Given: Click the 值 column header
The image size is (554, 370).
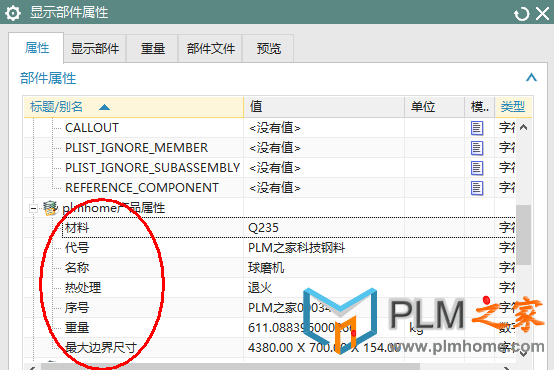Looking at the screenshot, I should coord(324,107).
